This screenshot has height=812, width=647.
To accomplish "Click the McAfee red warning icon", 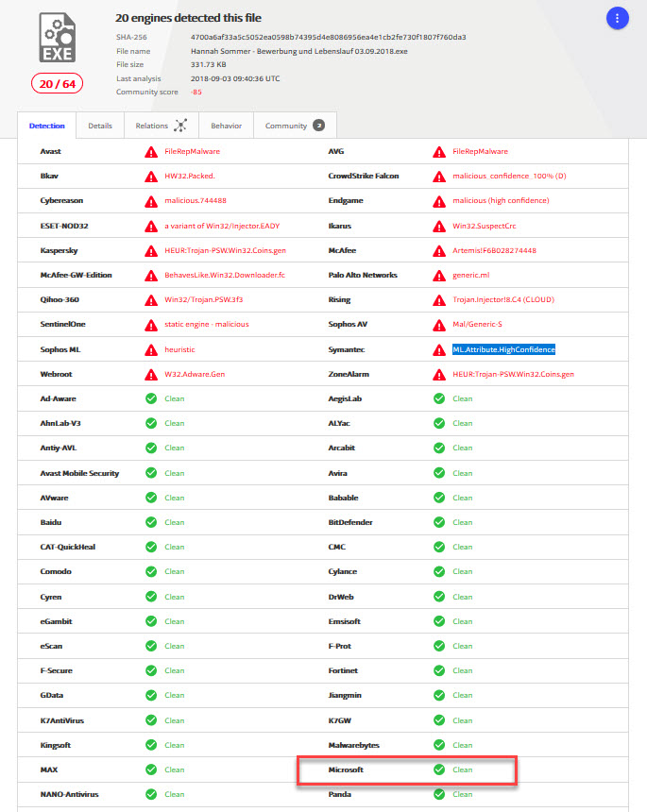I will (439, 251).
